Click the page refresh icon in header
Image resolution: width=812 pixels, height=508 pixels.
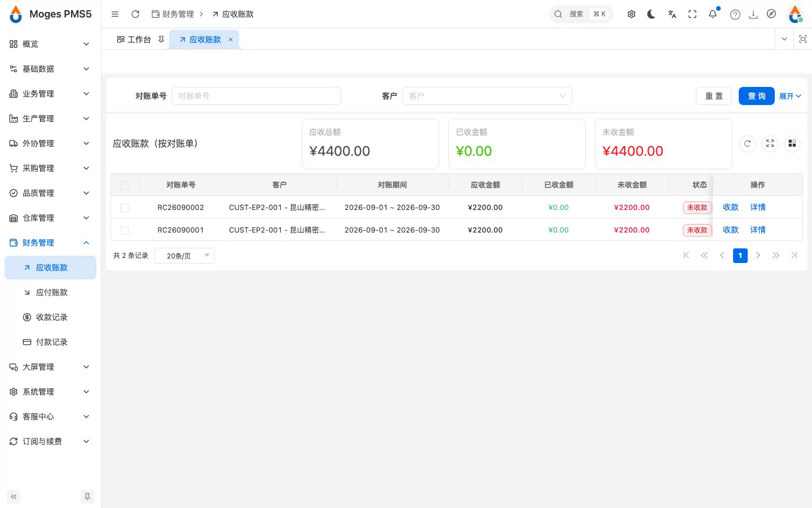tap(135, 14)
